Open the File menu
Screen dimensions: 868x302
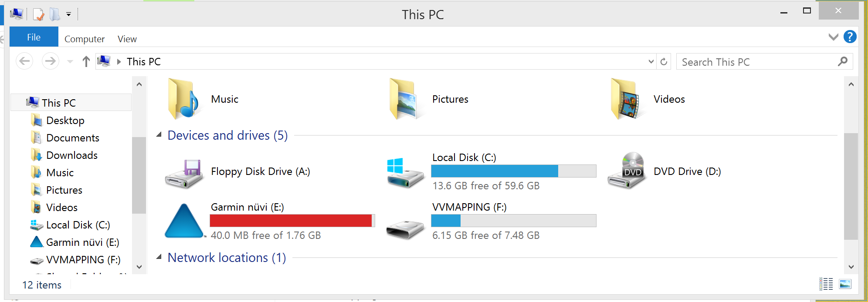34,37
